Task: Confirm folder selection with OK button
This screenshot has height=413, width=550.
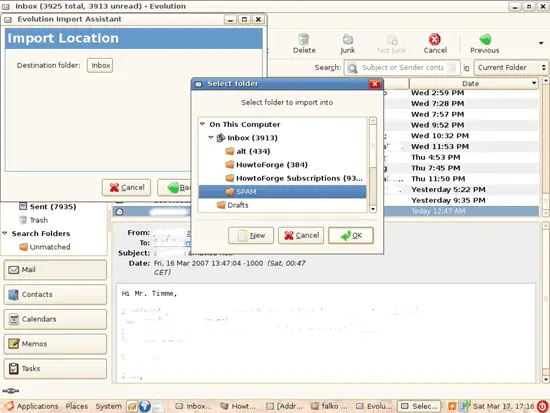Action: [351, 235]
